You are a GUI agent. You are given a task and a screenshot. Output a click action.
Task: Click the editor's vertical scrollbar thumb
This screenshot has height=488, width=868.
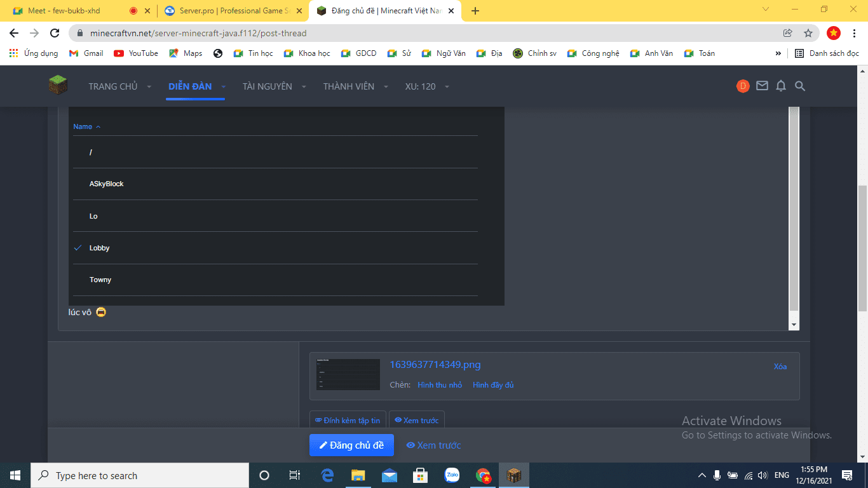click(794, 208)
